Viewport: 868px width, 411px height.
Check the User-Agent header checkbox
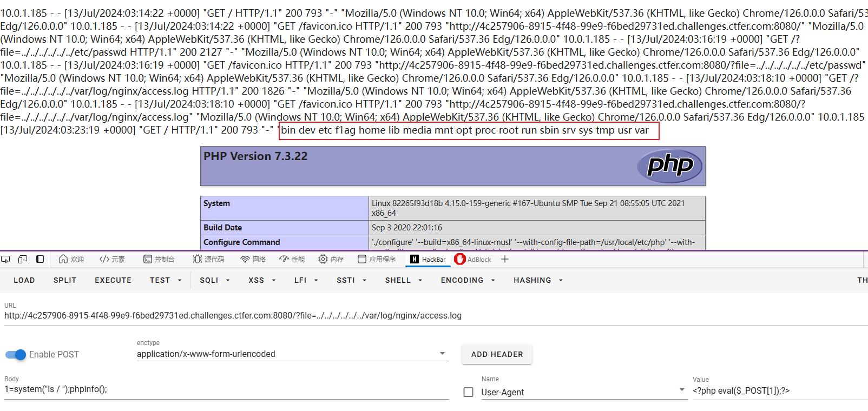point(469,392)
